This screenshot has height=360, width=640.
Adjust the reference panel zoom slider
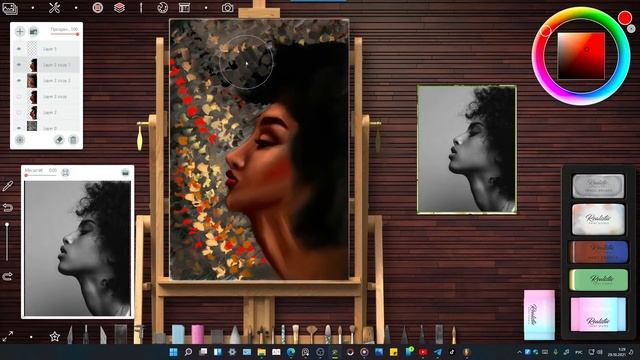click(x=40, y=176)
